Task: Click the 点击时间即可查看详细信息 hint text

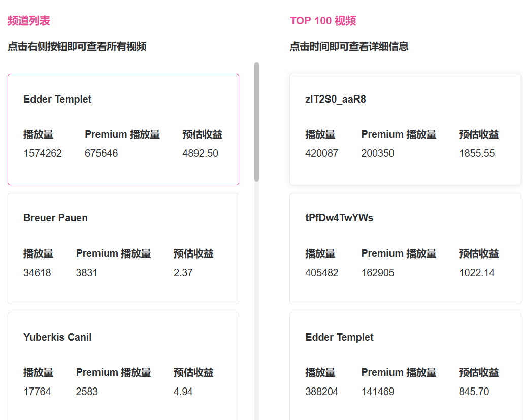Action: (x=349, y=47)
